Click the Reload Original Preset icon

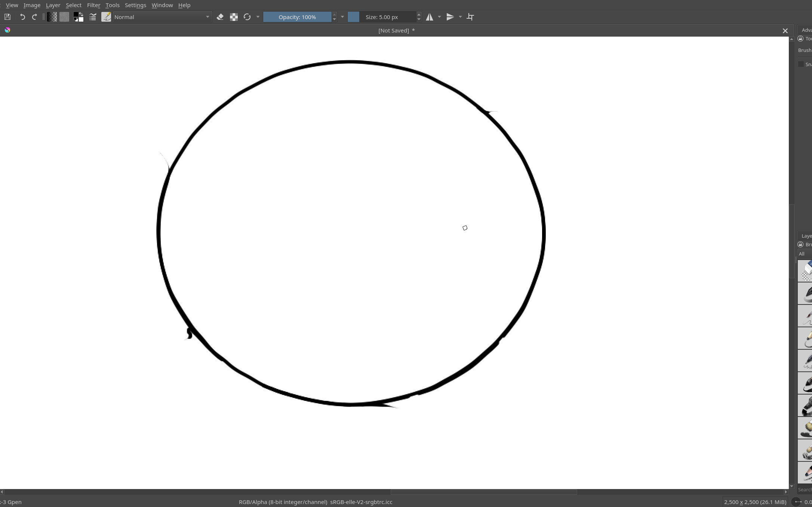pyautogui.click(x=247, y=17)
